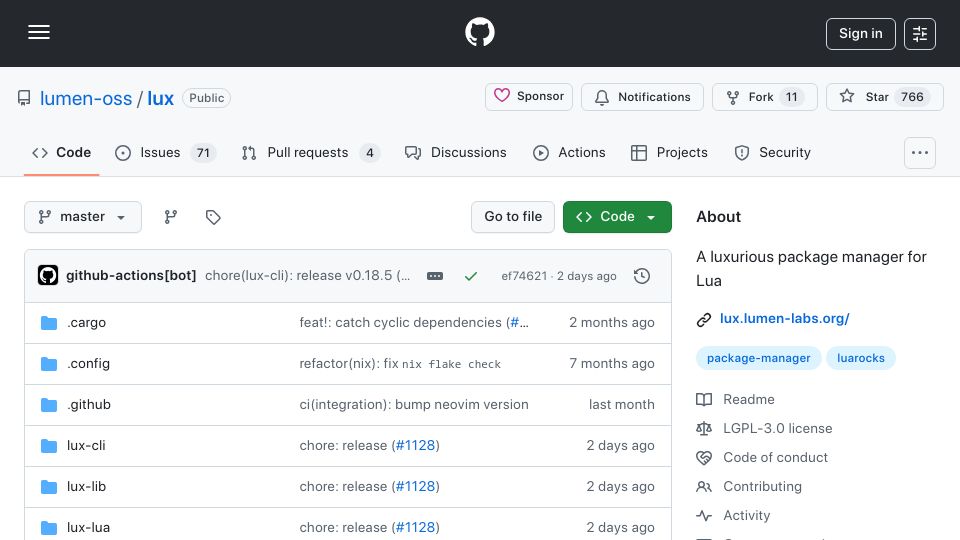Open the Notifications bell button

click(x=642, y=97)
